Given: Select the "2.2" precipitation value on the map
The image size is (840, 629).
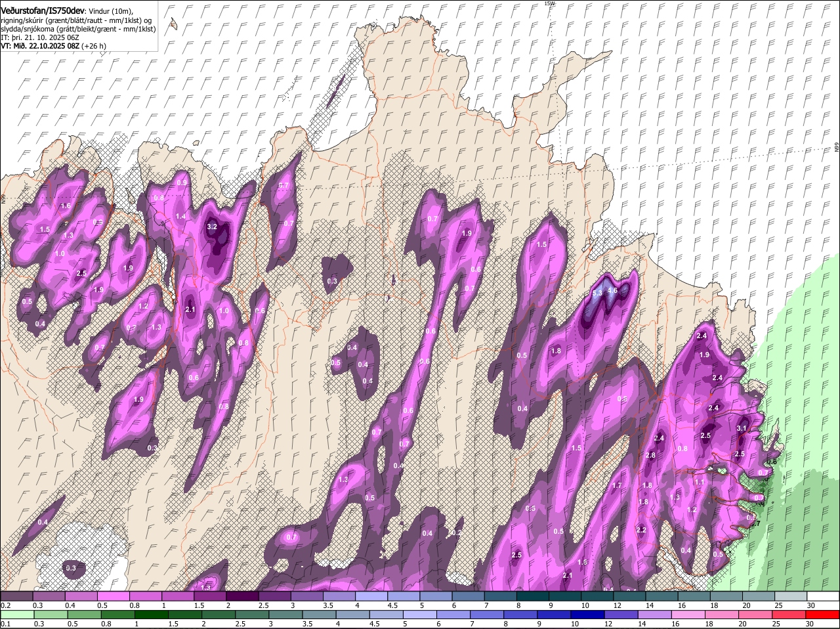Looking at the screenshot, I should click(x=641, y=530).
